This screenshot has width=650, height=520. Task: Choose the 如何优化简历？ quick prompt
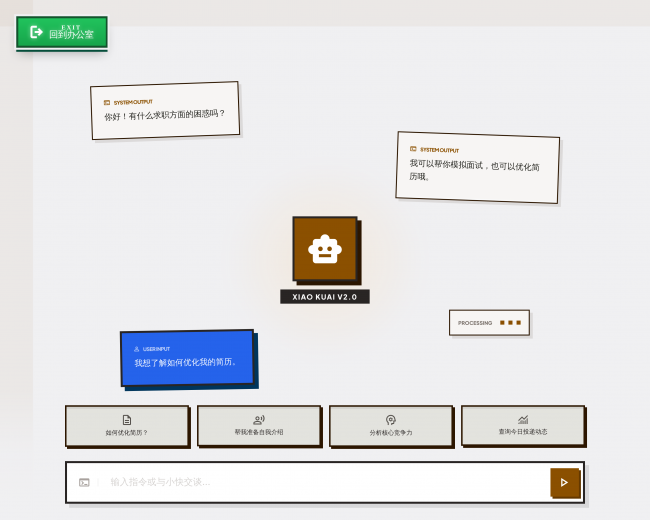coord(127,426)
